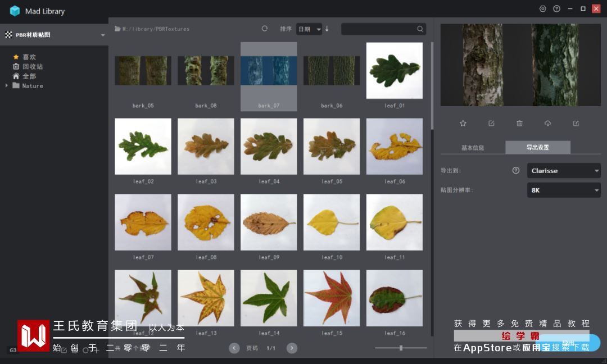The width and height of the screenshot is (607, 364).
Task: Open the 日期 sort dropdown
Action: point(309,29)
